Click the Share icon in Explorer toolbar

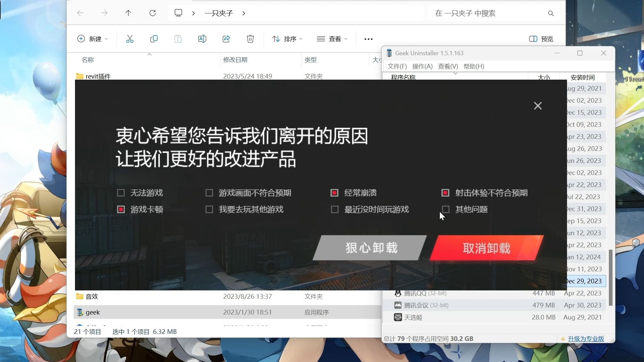point(226,39)
